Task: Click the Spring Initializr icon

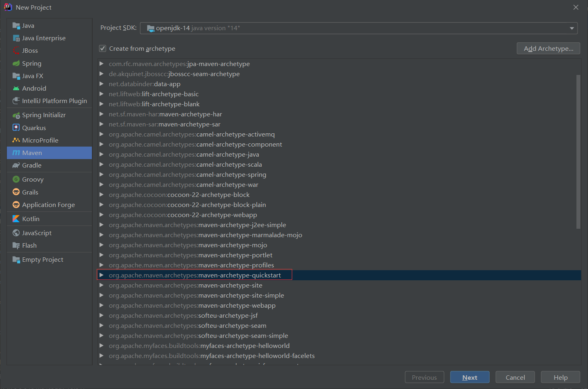Action: [x=16, y=115]
